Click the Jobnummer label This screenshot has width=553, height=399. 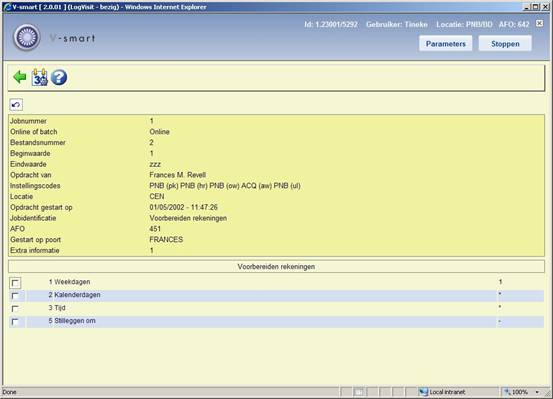[28, 121]
